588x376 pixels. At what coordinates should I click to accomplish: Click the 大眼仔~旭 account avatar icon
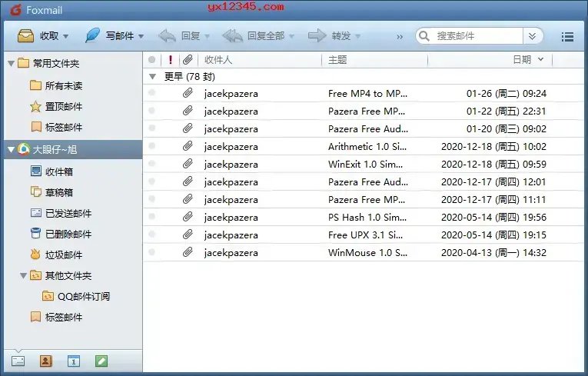point(24,149)
